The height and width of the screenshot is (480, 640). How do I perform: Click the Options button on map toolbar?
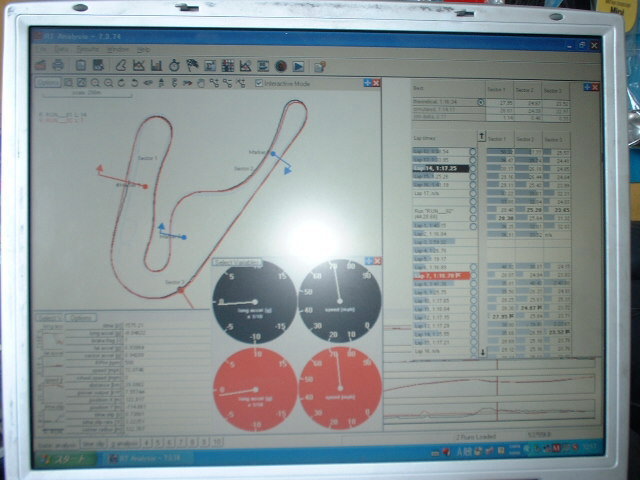pyautogui.click(x=48, y=83)
